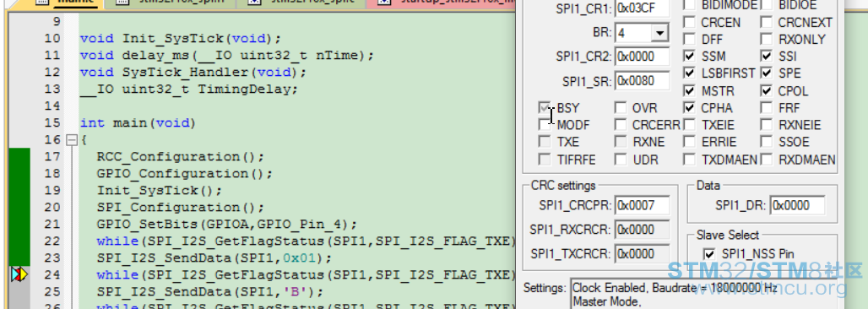The width and height of the screenshot is (868, 309).
Task: Enable the SSOE checkbox
Action: click(x=766, y=142)
